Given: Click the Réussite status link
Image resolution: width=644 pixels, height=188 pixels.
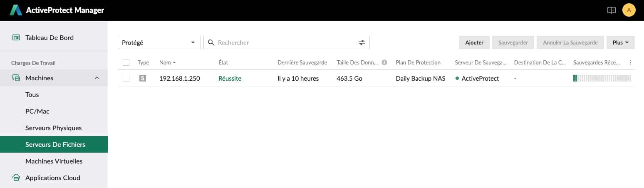Looking at the screenshot, I should (x=230, y=78).
